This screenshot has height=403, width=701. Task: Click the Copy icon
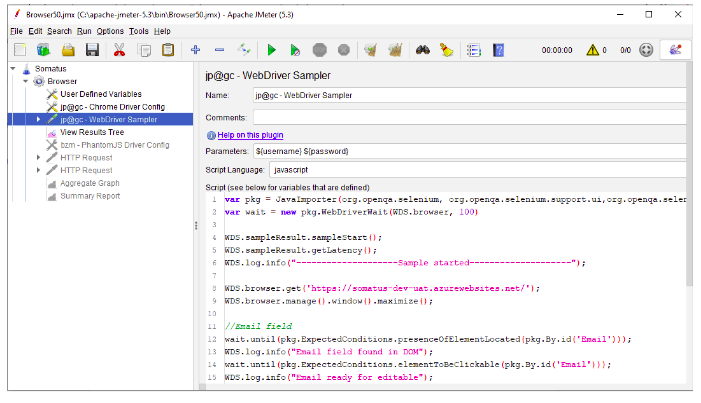click(144, 50)
